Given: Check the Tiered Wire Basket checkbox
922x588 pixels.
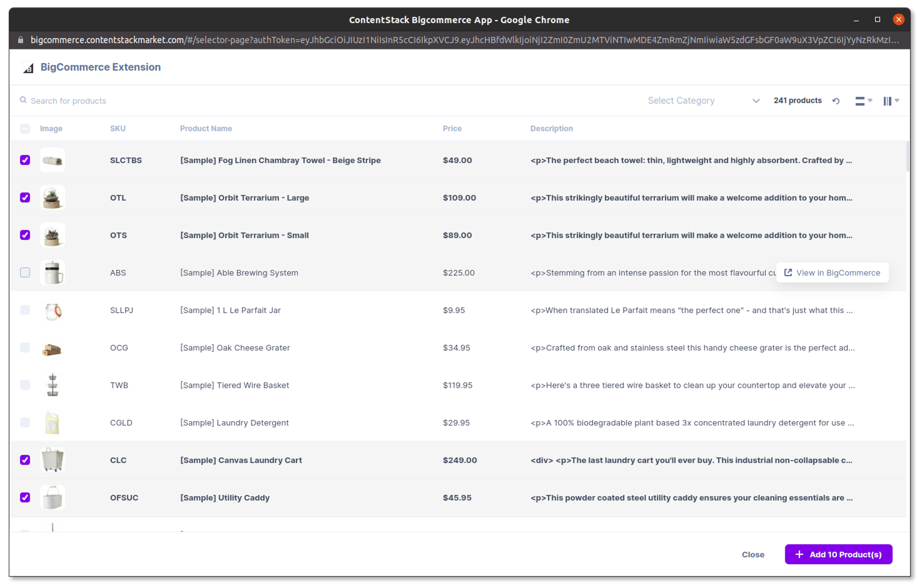Looking at the screenshot, I should pos(25,385).
